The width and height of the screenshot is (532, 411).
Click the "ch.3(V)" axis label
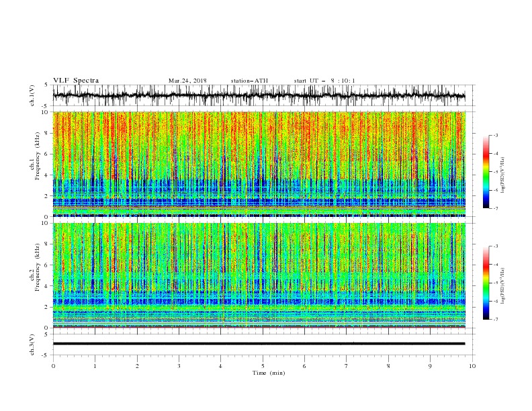[32, 345]
